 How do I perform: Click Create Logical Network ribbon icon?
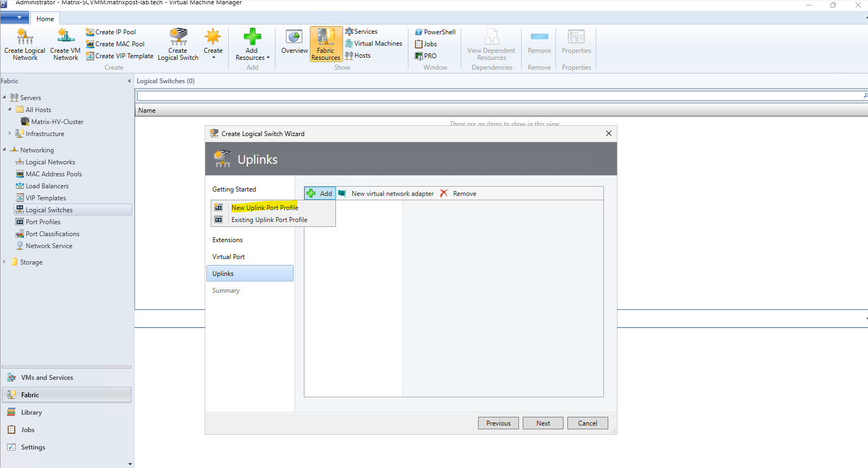point(25,44)
